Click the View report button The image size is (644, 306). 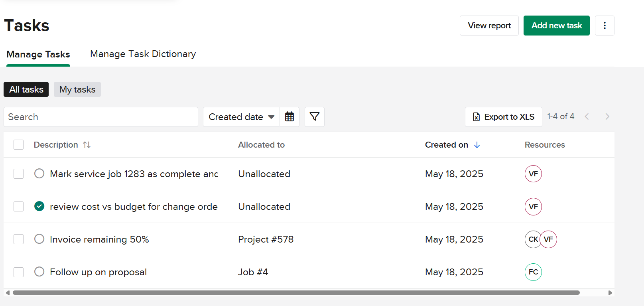(x=489, y=26)
